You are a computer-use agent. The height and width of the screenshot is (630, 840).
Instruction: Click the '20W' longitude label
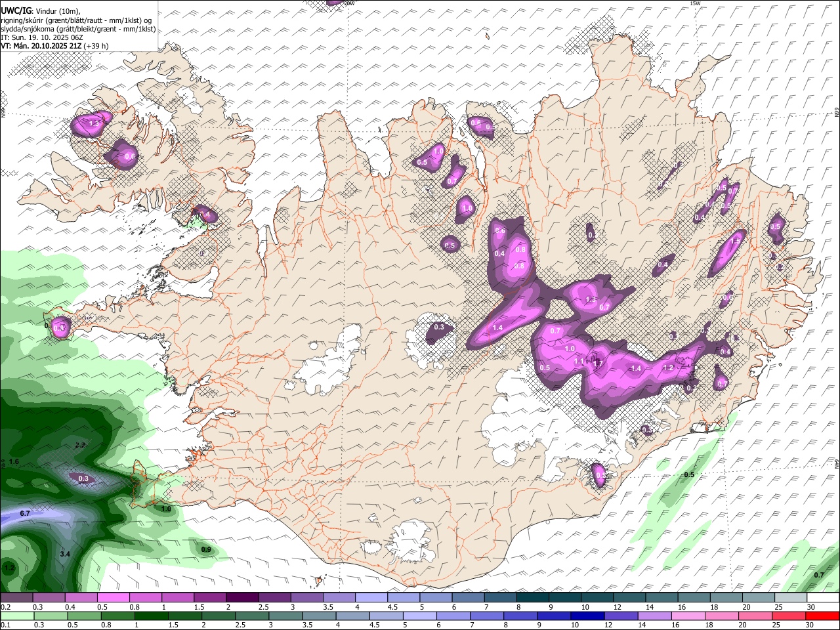click(350, 3)
